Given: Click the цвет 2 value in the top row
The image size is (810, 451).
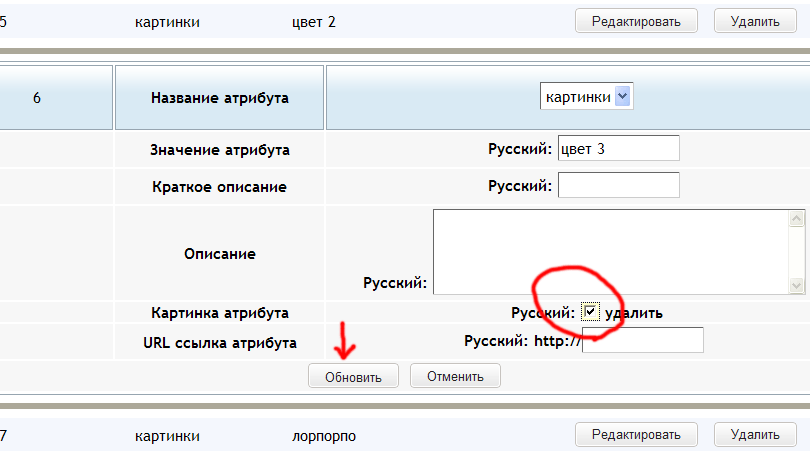Looking at the screenshot, I should coord(314,22).
